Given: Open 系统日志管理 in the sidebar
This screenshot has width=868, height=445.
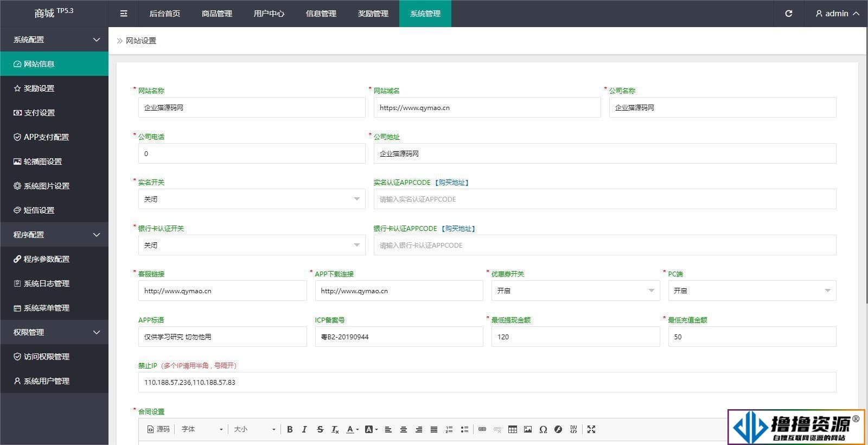Looking at the screenshot, I should (x=54, y=283).
